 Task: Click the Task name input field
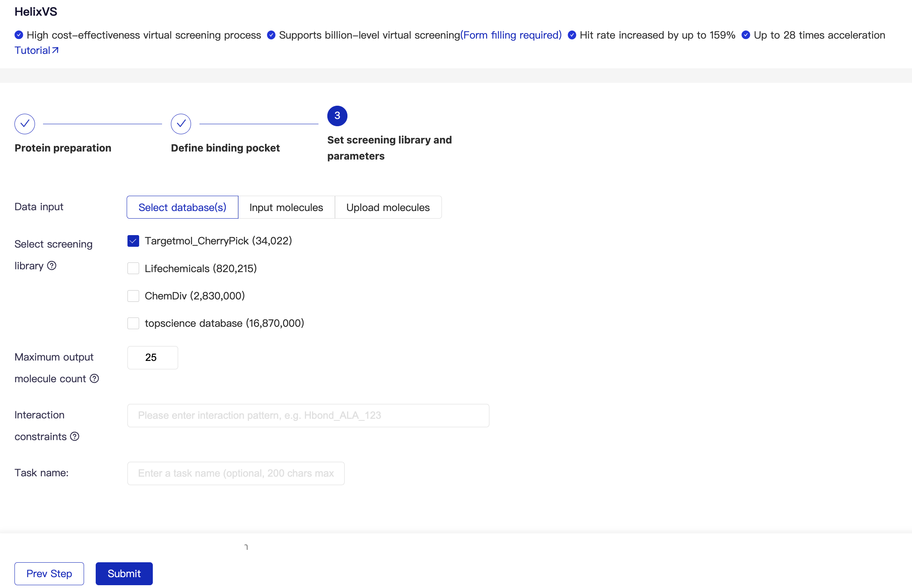[x=236, y=473]
